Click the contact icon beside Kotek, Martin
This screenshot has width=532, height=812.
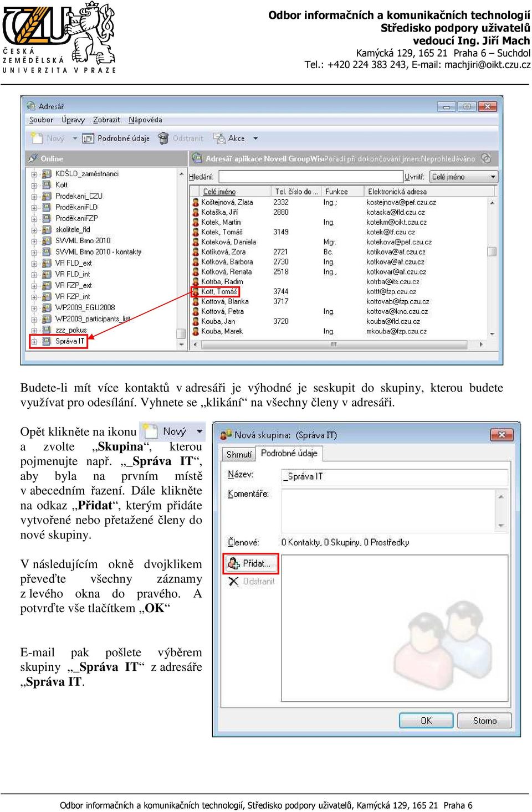click(x=196, y=222)
